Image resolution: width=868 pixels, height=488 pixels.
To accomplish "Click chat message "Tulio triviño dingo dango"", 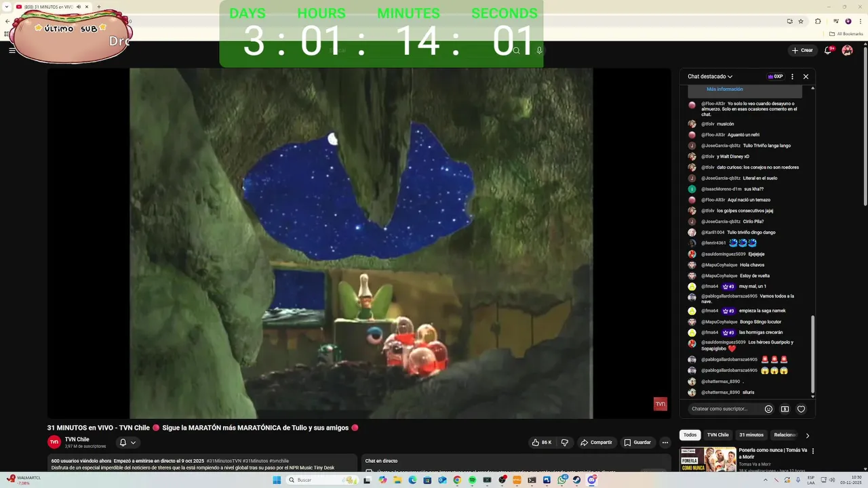I will pyautogui.click(x=751, y=232).
